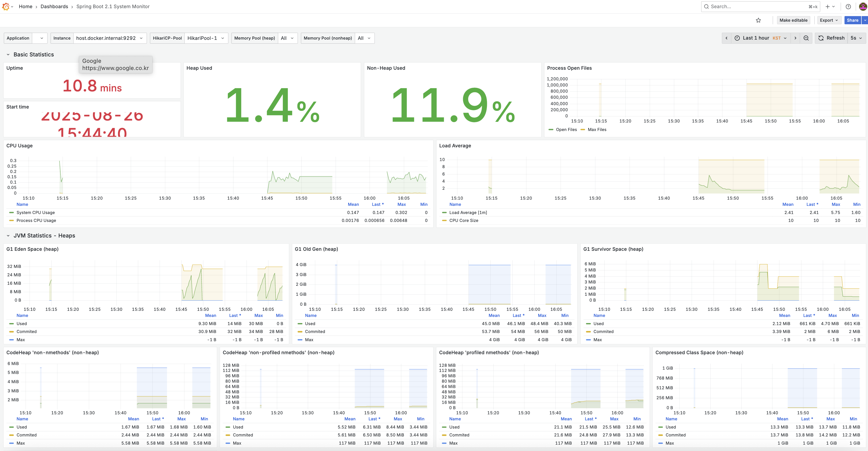Open the help question mark icon
The width and height of the screenshot is (868, 451).
848,6
